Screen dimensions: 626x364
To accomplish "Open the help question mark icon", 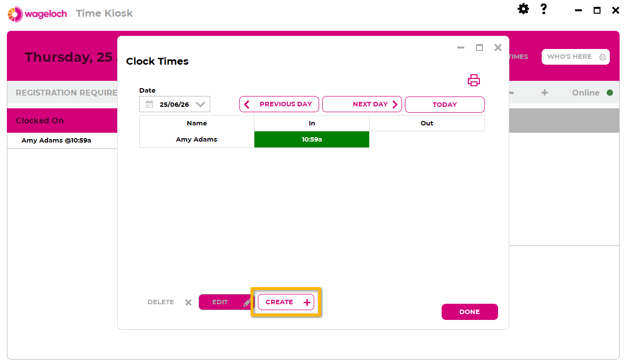I will (x=544, y=9).
